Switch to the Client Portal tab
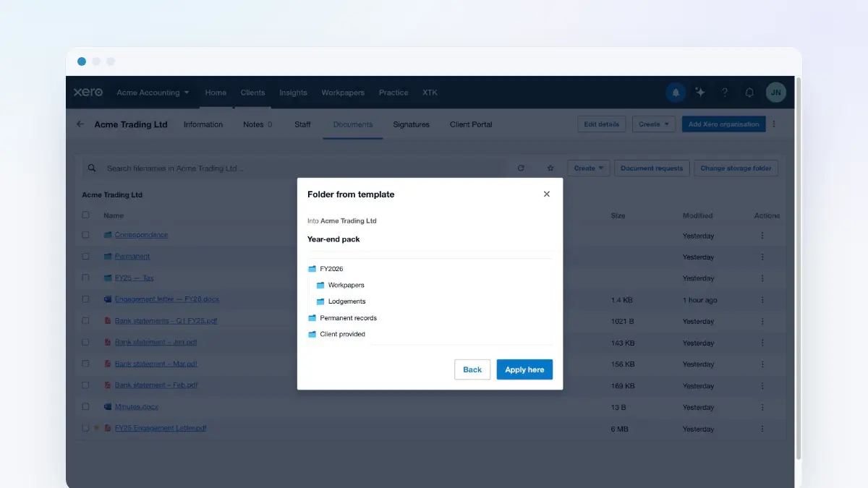 [x=471, y=124]
